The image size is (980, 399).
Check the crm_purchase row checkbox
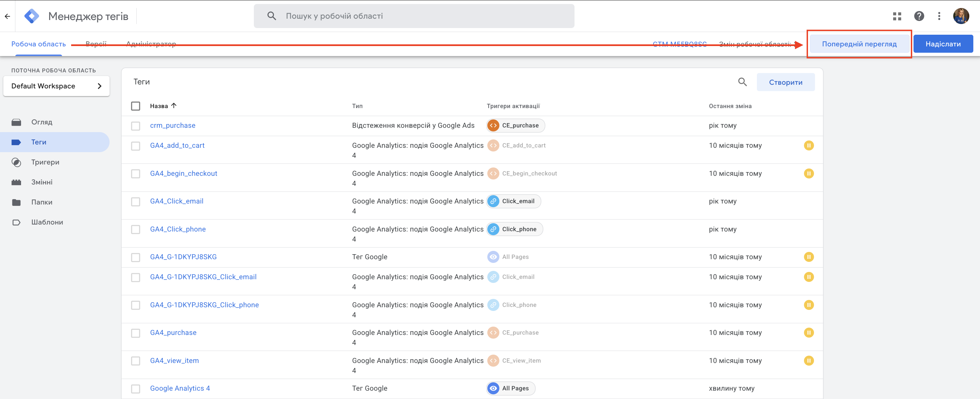[x=135, y=126]
